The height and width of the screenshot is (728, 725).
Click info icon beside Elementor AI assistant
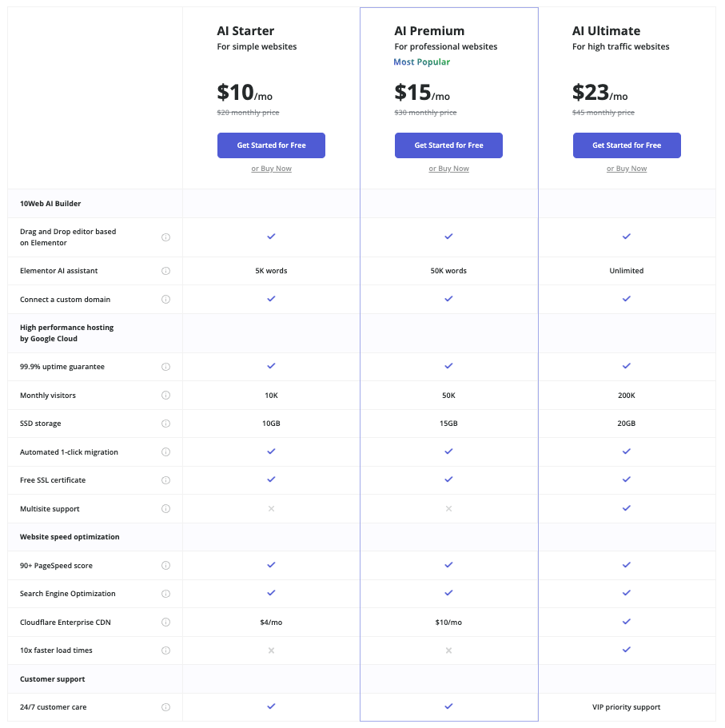tap(165, 271)
